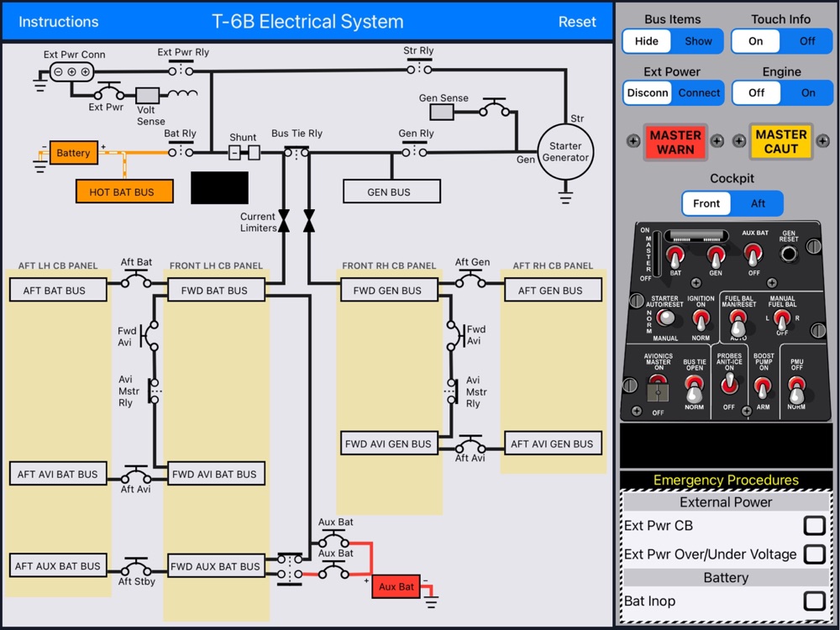Toggle the PROBES ANTI-ICE switch
Screen dimensions: 840x630
729,384
